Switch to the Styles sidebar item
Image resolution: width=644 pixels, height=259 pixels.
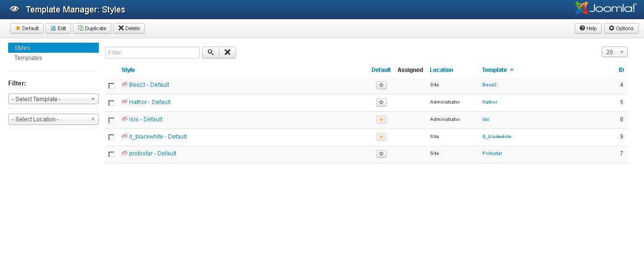point(53,48)
